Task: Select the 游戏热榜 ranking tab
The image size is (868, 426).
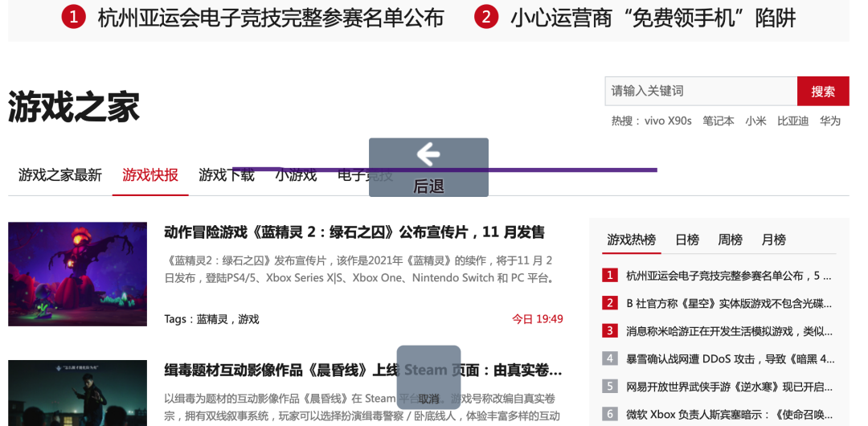Action: (632, 240)
